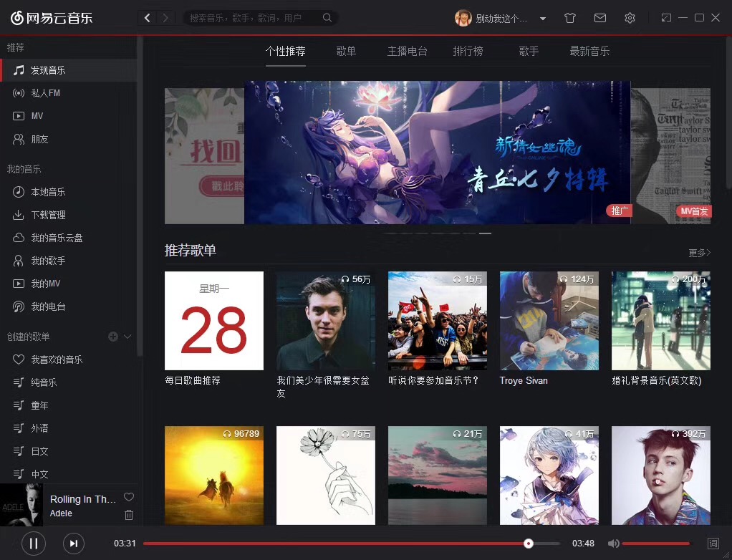Click the next track button
This screenshot has height=560, width=732.
pyautogui.click(x=73, y=544)
